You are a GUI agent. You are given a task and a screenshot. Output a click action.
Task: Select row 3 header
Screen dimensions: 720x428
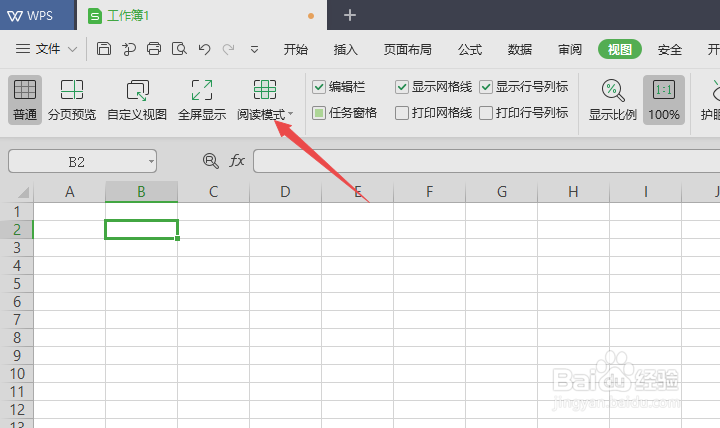17,248
